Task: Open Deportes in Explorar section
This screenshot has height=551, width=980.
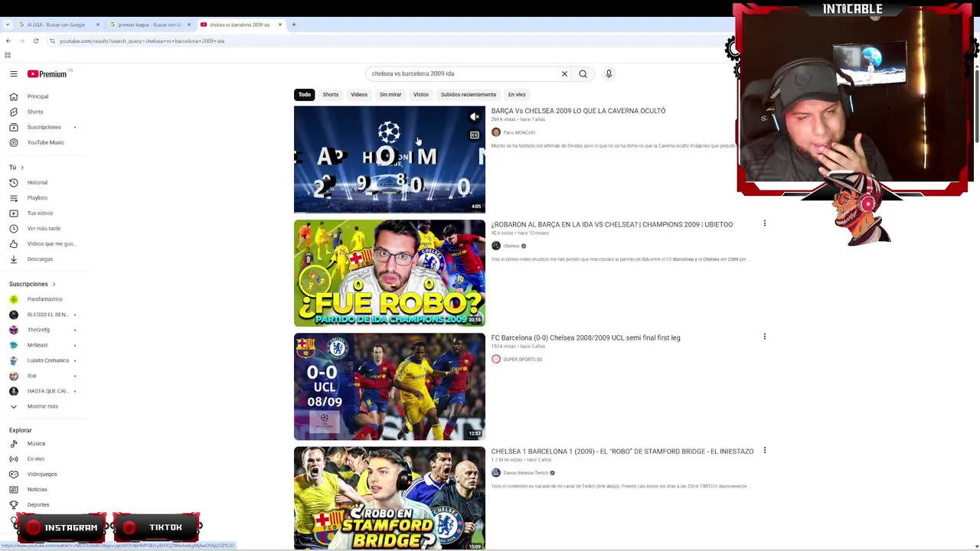Action: tap(38, 505)
